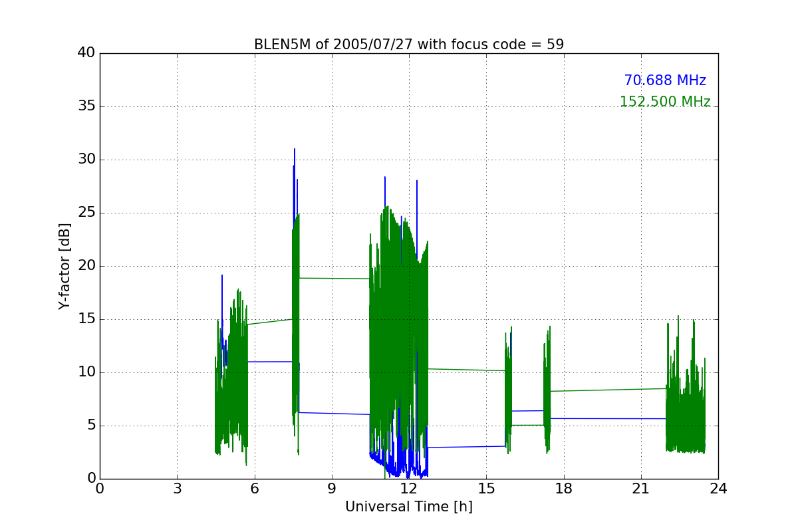Click y-axis tick label 15

point(86,319)
